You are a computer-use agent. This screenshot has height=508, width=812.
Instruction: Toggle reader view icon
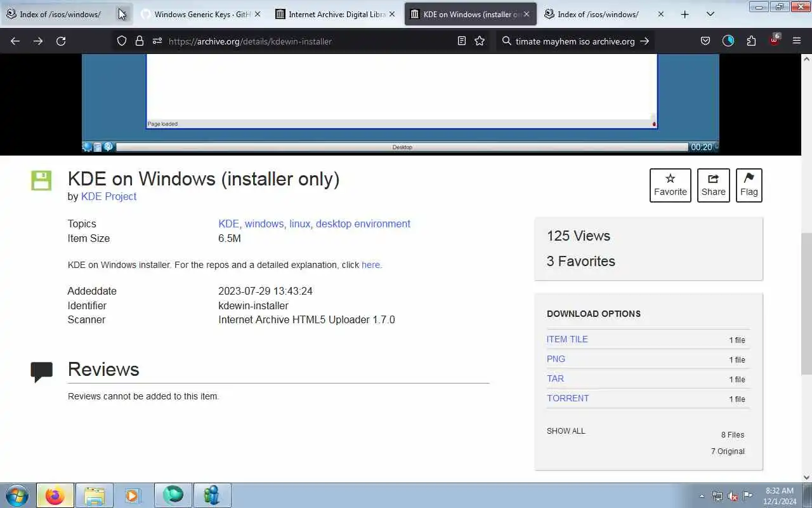click(462, 41)
